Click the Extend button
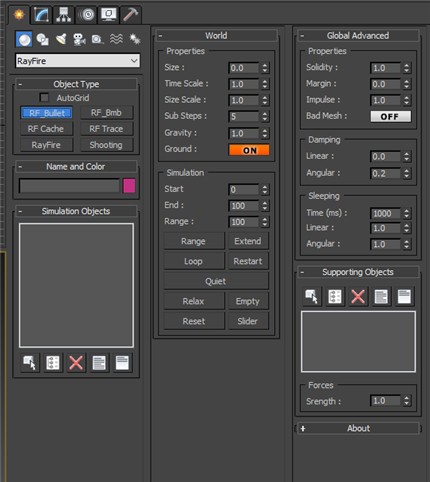This screenshot has width=430, height=482. (x=248, y=241)
